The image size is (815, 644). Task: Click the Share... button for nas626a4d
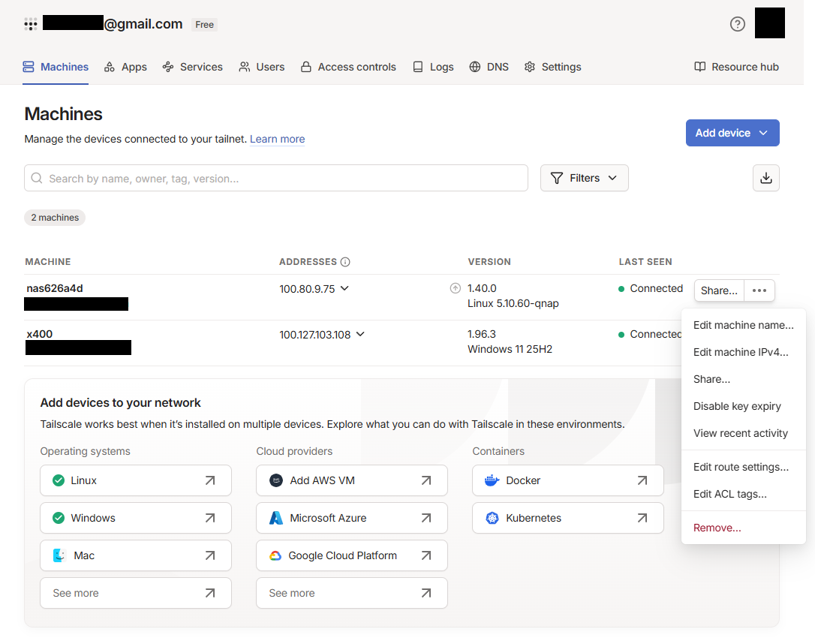tap(719, 290)
